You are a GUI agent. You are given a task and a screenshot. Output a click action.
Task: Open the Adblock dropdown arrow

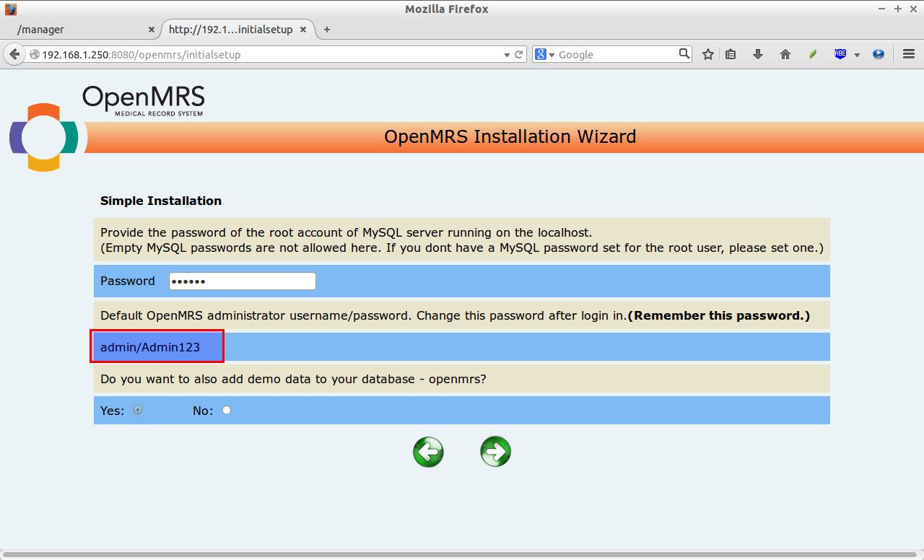857,55
